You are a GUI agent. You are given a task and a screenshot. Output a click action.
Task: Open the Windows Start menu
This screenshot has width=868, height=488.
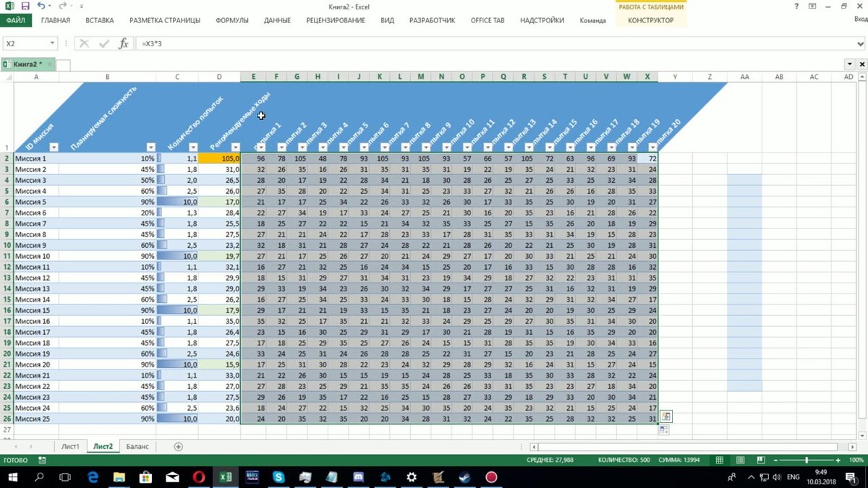(x=13, y=477)
